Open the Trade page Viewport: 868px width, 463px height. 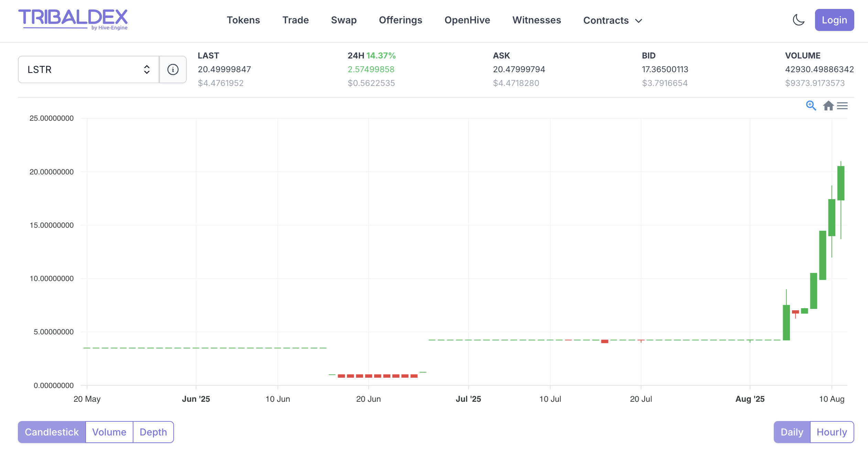pyautogui.click(x=295, y=20)
